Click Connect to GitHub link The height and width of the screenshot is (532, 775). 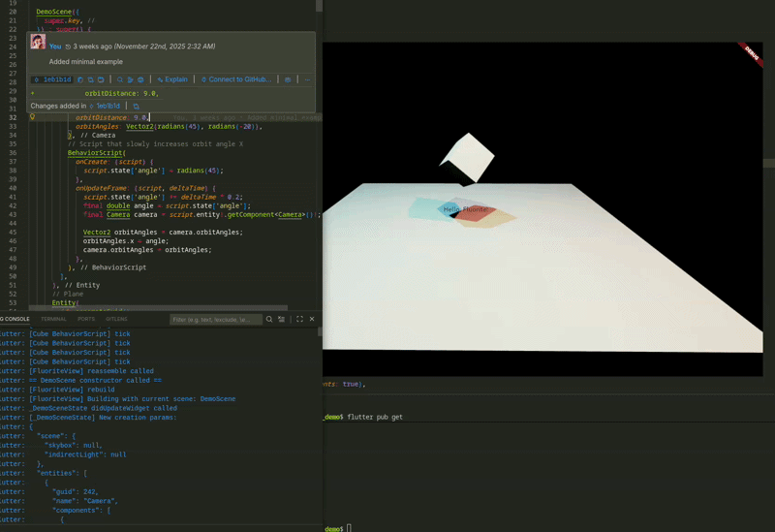tap(236, 79)
